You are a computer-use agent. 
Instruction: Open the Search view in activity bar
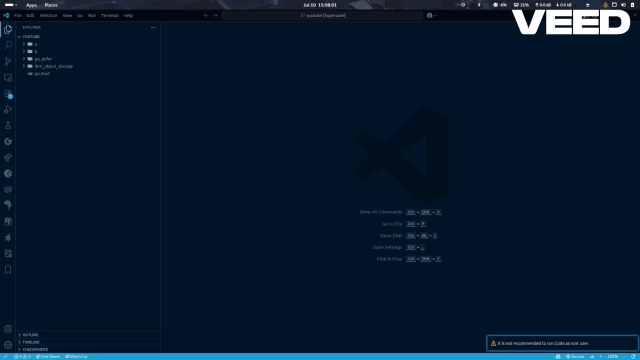[x=8, y=45]
